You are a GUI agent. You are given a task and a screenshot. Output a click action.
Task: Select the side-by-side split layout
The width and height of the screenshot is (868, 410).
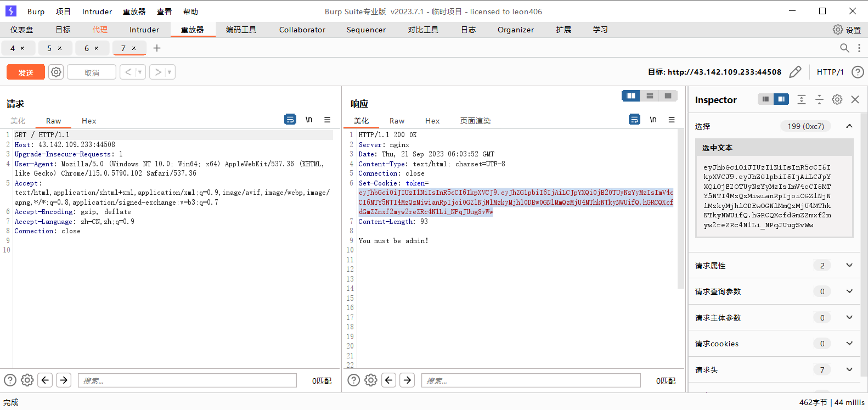[631, 96]
